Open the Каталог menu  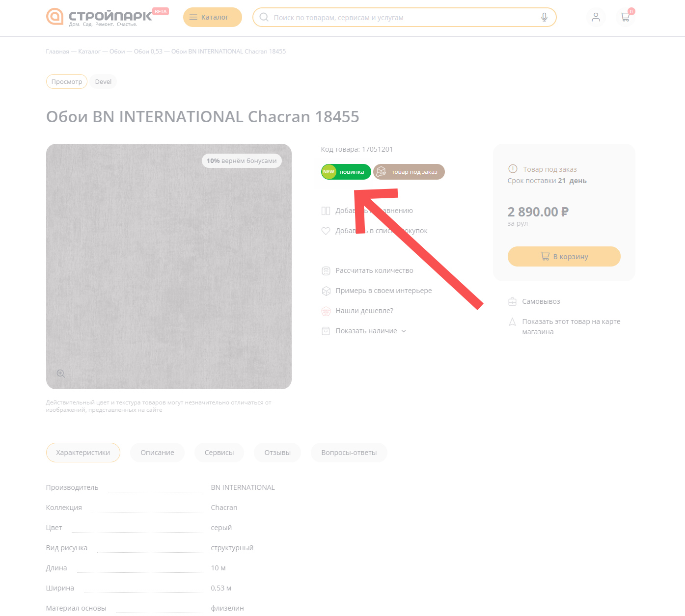click(x=212, y=17)
